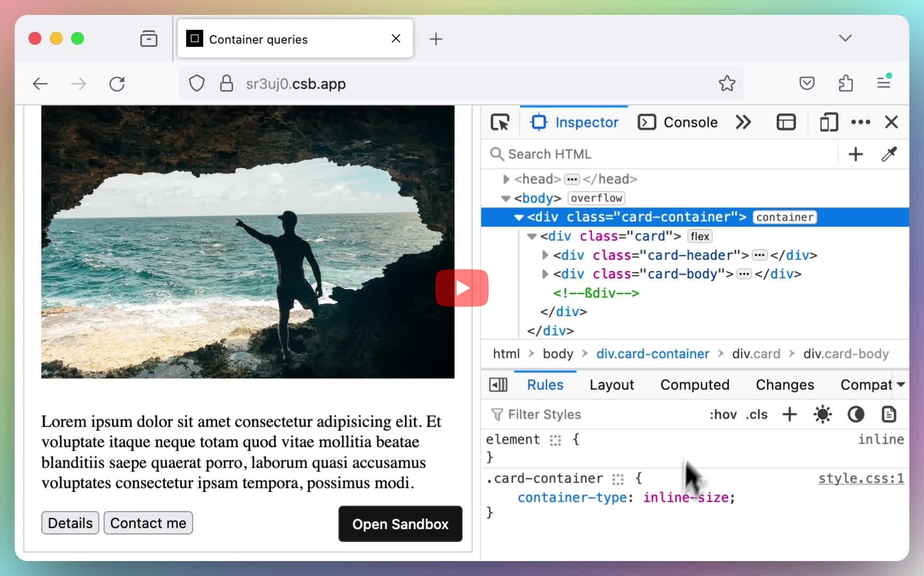Click the Contact me button
Viewport: 924px width, 576px height.
(148, 523)
